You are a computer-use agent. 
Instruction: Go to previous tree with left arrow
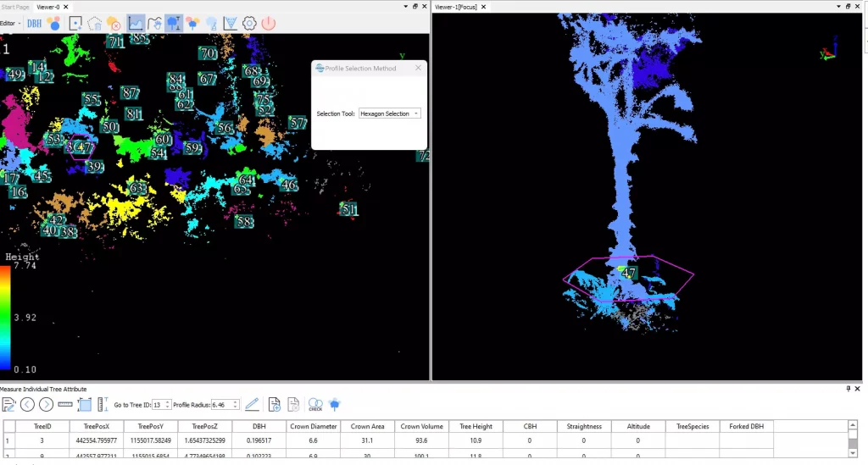coord(27,405)
